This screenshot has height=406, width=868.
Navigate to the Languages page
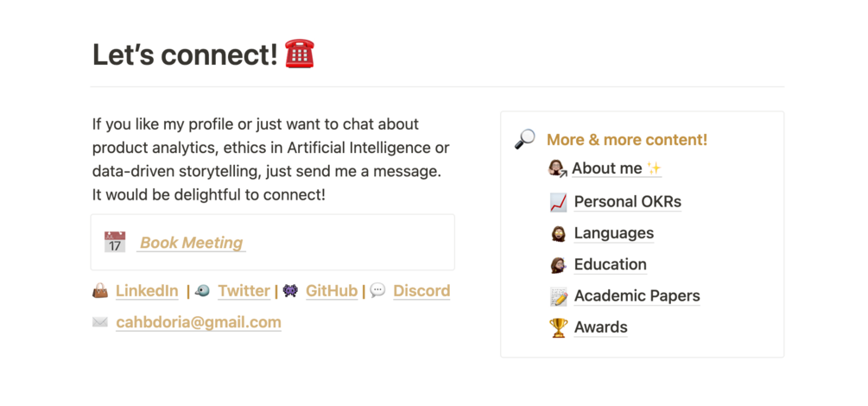point(613,233)
